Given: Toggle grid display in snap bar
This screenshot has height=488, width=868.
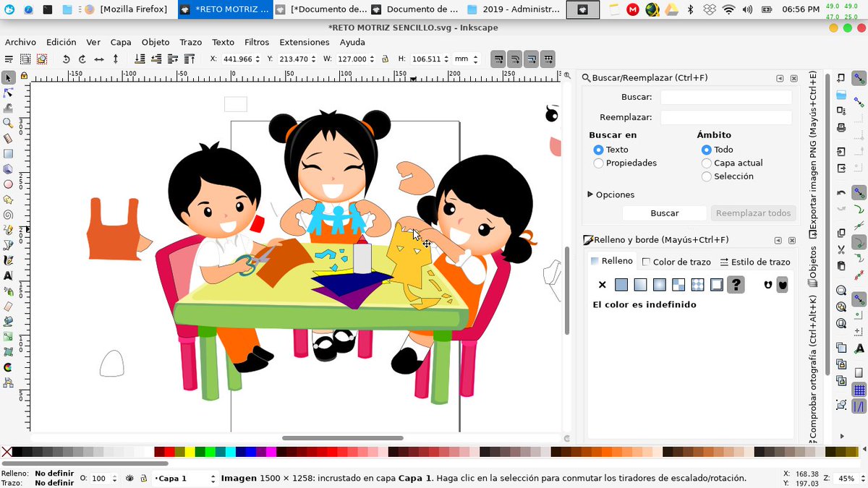Looking at the screenshot, I should [x=859, y=390].
